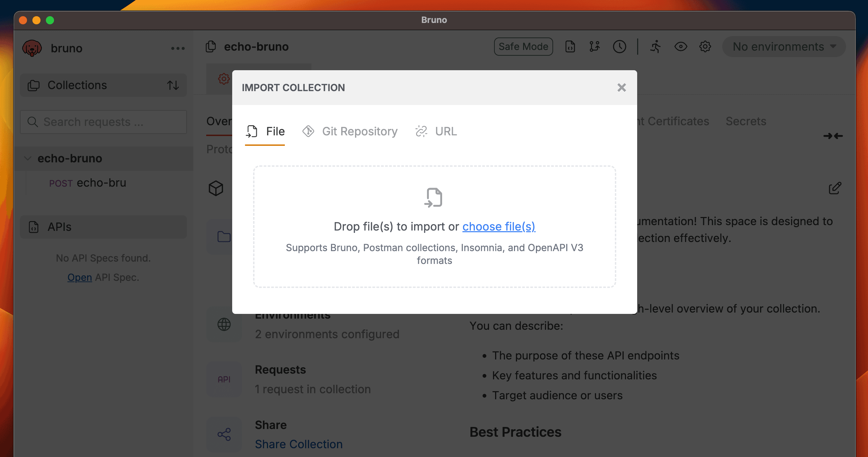
Task: Open the three-dots menu beside bruno
Action: [x=178, y=48]
